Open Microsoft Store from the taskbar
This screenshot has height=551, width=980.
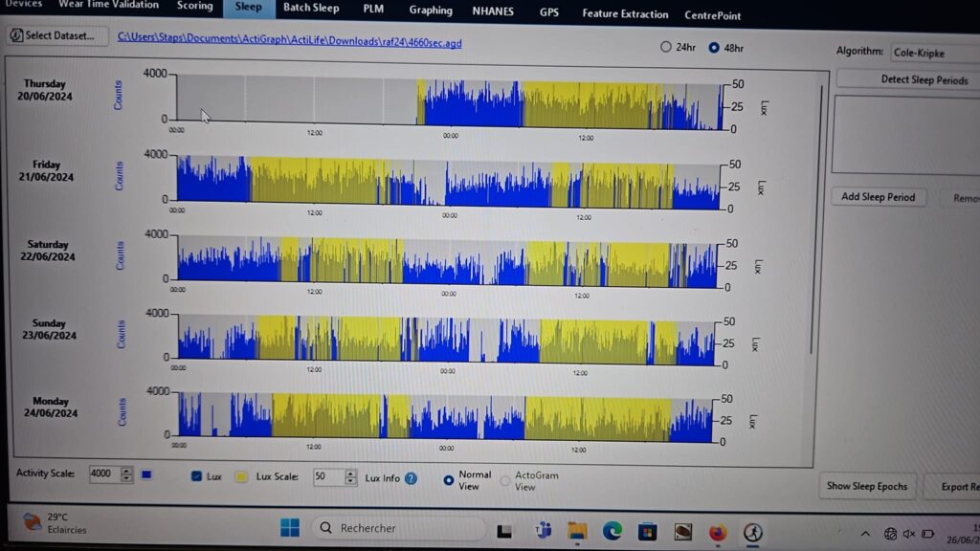[x=648, y=531]
